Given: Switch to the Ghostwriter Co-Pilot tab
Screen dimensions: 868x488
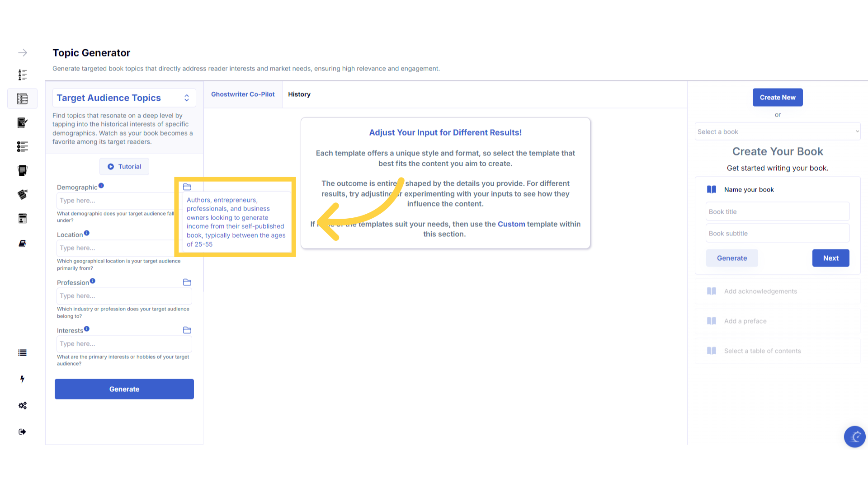Looking at the screenshot, I should [x=243, y=94].
